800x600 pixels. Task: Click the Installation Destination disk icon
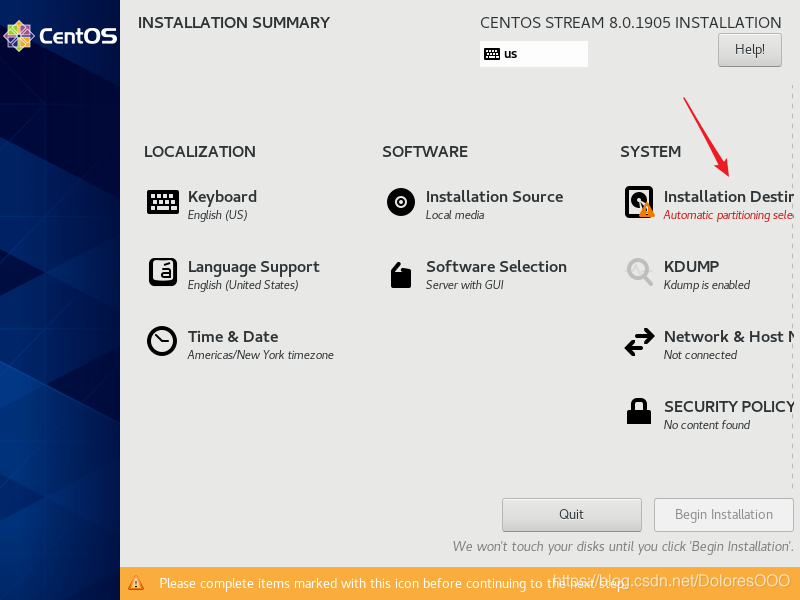639,202
